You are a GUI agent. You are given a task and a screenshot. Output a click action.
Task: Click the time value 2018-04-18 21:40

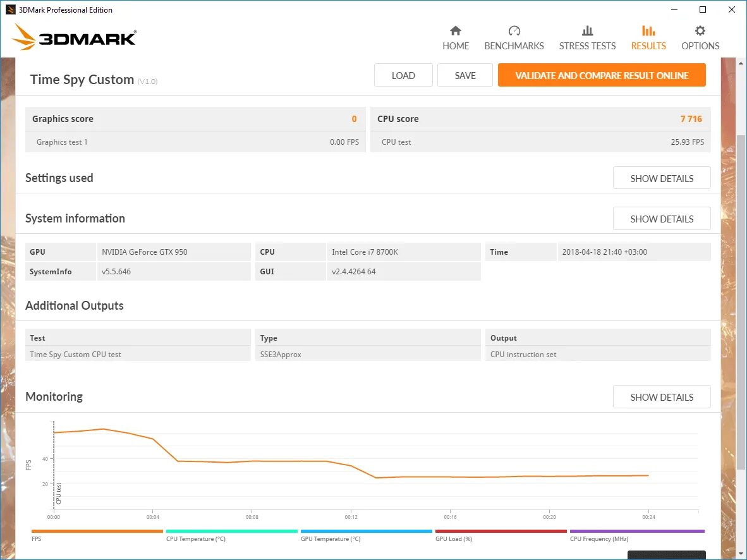604,252
